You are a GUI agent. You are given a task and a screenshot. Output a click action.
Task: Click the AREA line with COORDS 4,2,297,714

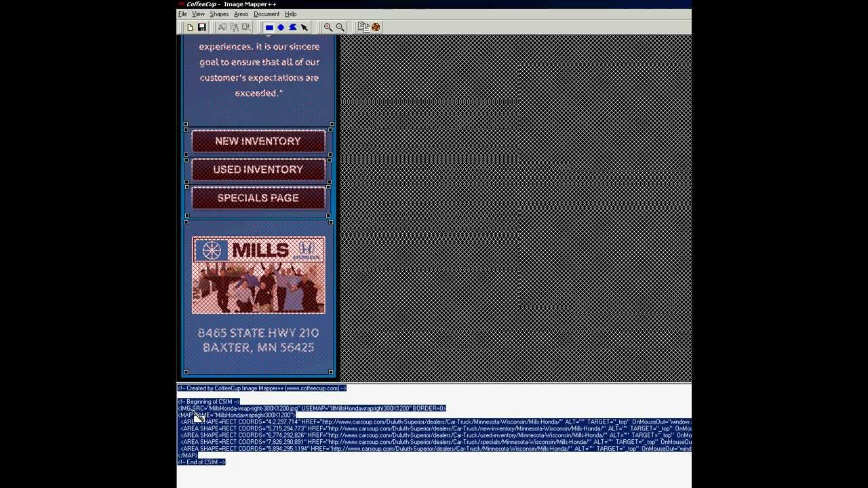435,422
